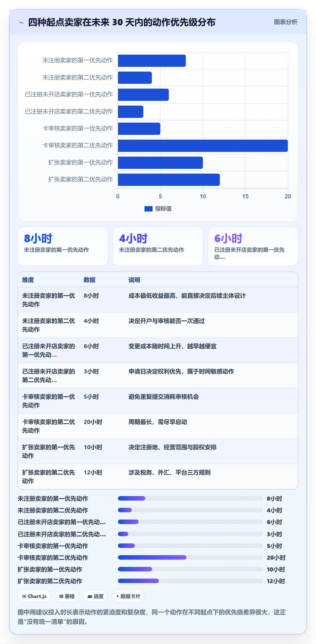Click bar for 未注册卖家的第一优先动作 in chart

click(152, 61)
